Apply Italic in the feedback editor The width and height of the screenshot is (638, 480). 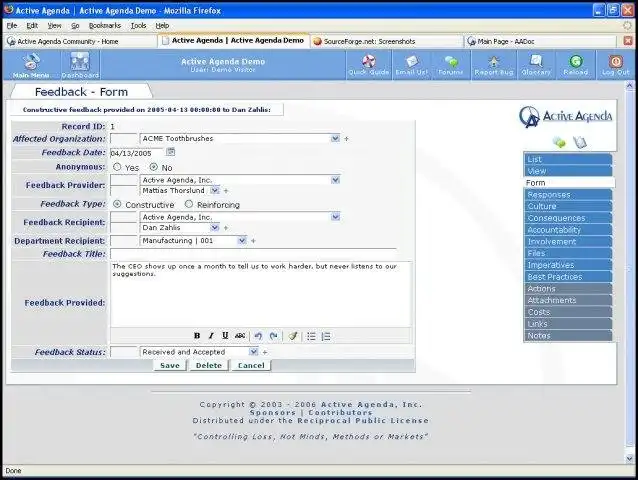tap(211, 336)
